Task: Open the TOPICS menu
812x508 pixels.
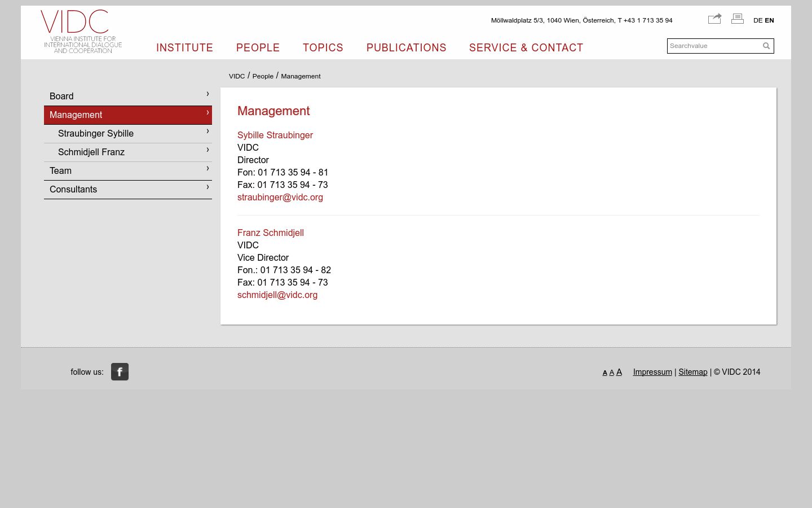Action: (x=323, y=48)
